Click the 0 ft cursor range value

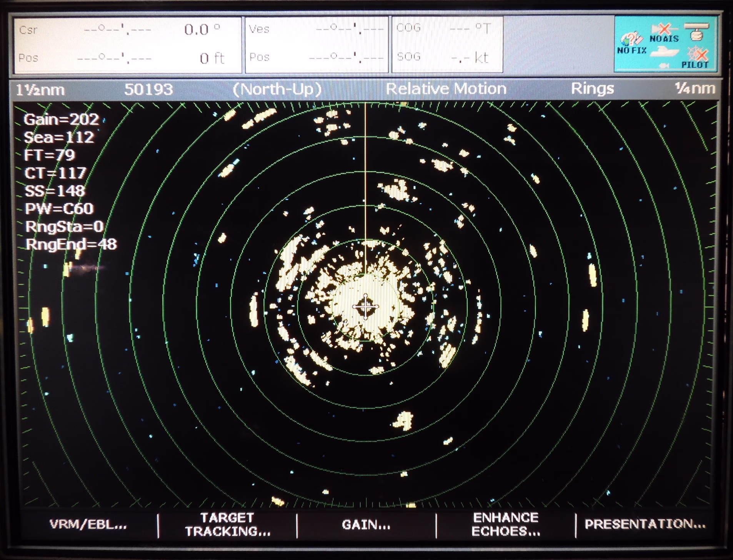tap(212, 58)
